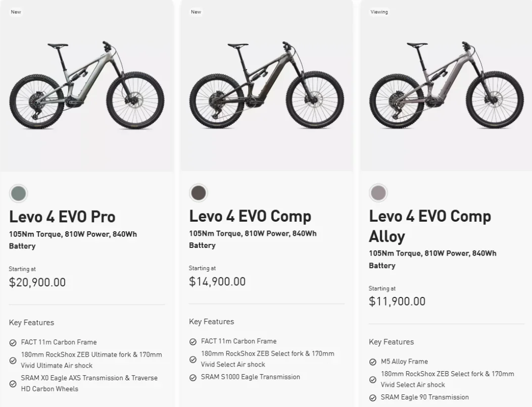Click the Levo 4 EVO Comp bike image
This screenshot has width=532, height=407.
[x=267, y=85]
